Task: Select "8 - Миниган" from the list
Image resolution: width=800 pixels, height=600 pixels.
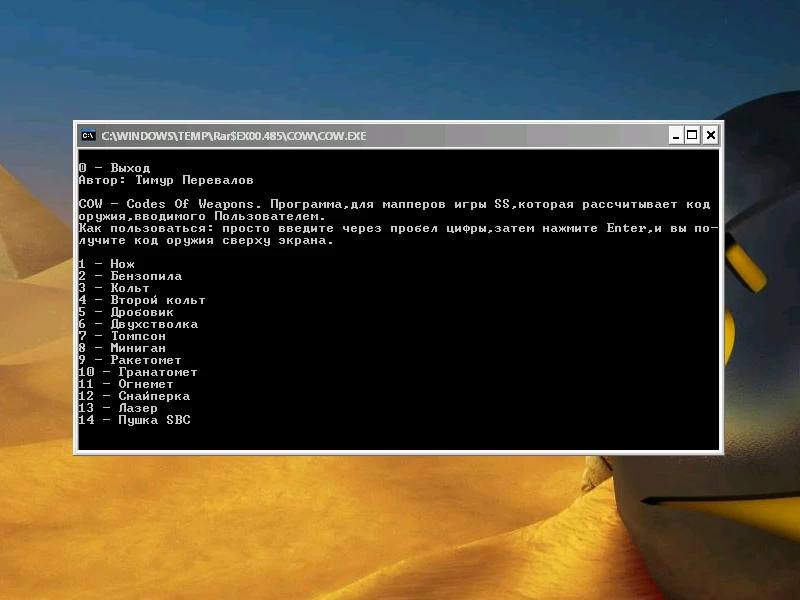Action: point(120,347)
